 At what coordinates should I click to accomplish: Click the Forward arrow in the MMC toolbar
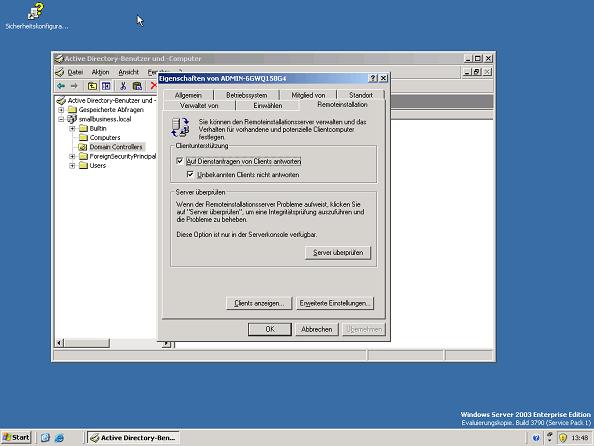74,86
